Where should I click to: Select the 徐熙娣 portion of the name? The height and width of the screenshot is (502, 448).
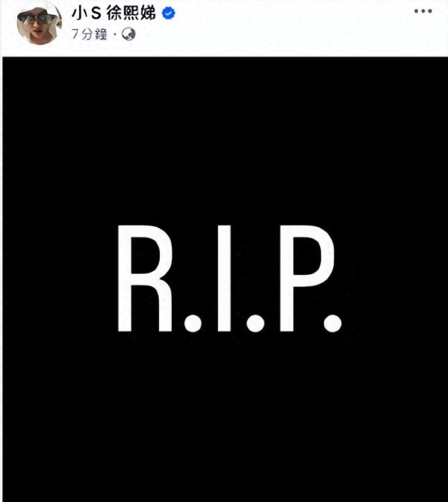[x=131, y=13]
